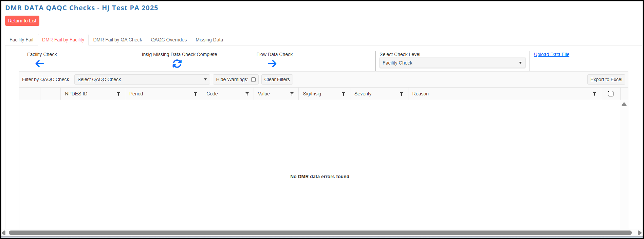644x239 pixels.
Task: Open the Upload Data File link
Action: click(x=552, y=54)
